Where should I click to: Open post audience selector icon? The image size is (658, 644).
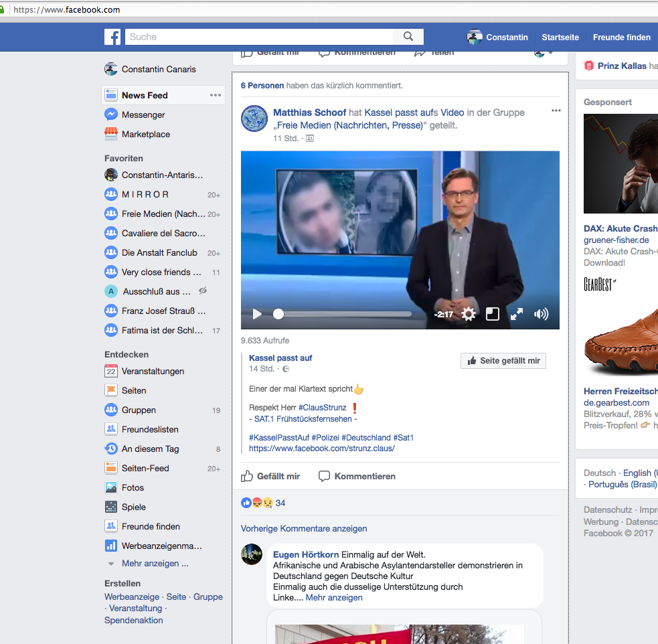click(x=310, y=139)
